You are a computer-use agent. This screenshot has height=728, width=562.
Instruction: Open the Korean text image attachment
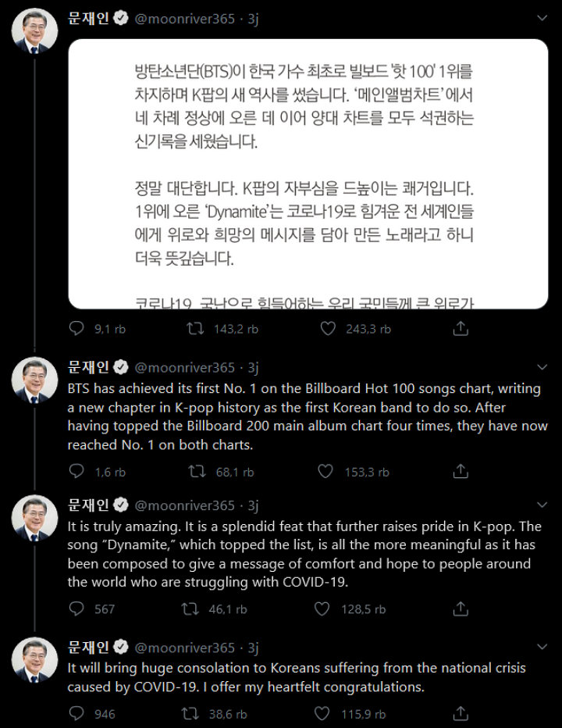click(x=308, y=174)
